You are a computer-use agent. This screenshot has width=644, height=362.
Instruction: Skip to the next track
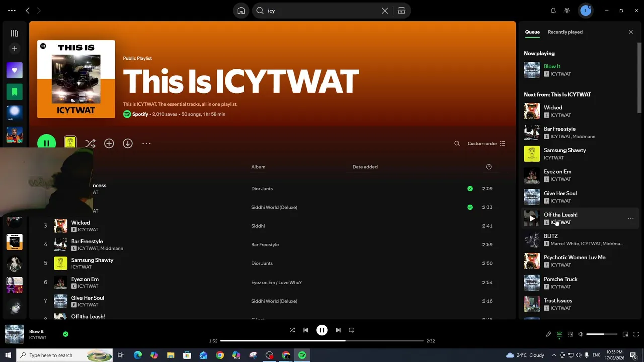point(338,330)
